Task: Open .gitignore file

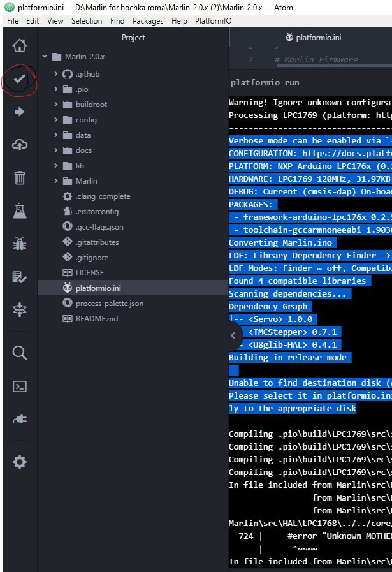Action: pyautogui.click(x=92, y=258)
